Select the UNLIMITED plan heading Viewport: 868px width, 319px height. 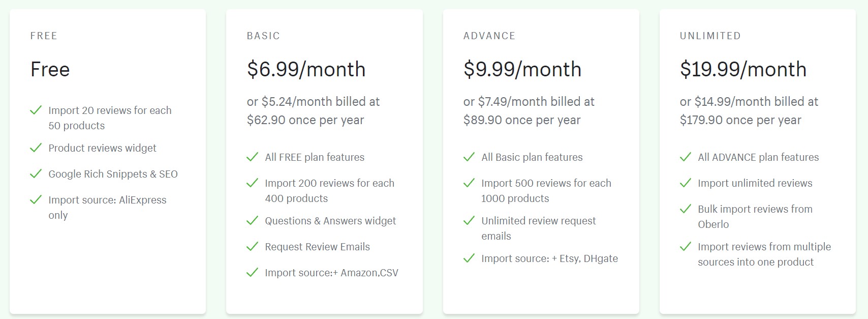point(710,36)
